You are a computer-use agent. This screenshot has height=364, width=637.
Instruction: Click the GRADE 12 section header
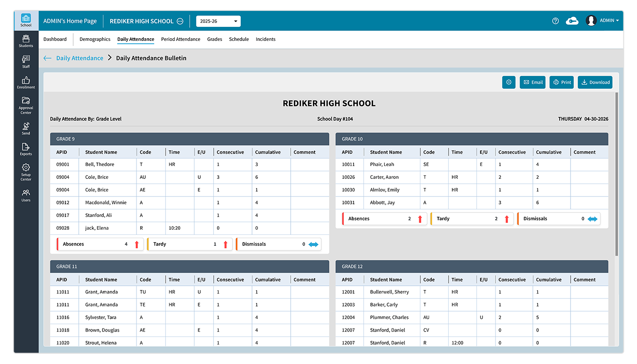[x=472, y=266]
